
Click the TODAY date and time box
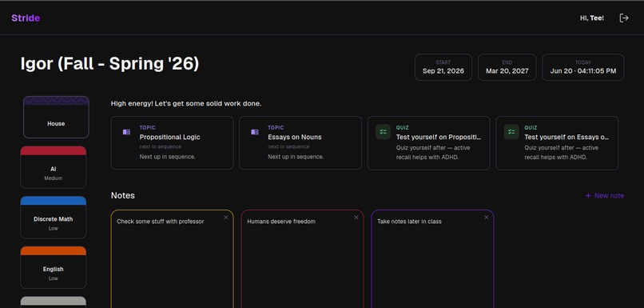582,67
